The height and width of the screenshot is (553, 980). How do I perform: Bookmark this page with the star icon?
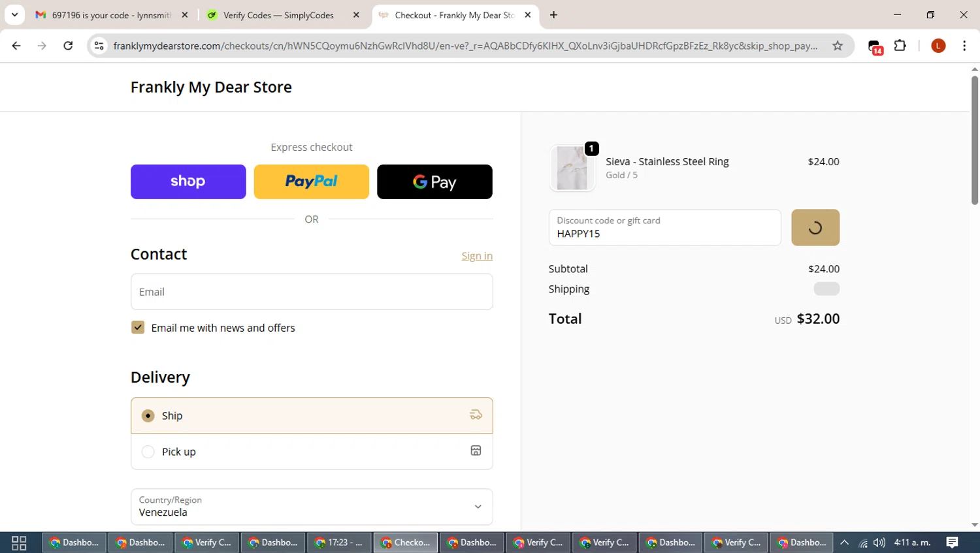click(x=838, y=46)
